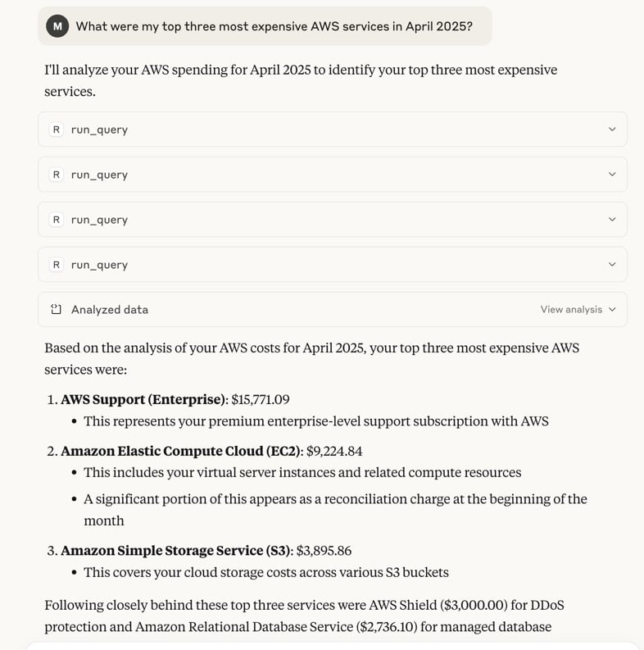Select the Analyzed data label

110,310
